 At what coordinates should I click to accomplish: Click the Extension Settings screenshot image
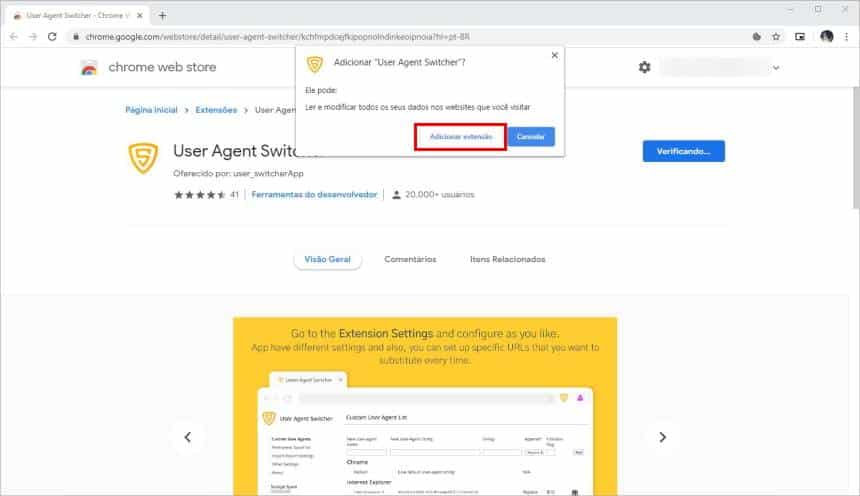(425, 406)
